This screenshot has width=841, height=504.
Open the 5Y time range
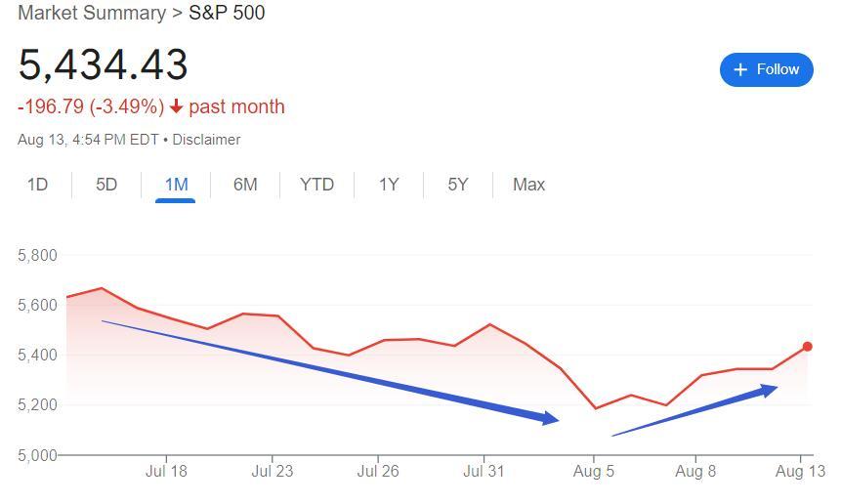click(x=458, y=185)
